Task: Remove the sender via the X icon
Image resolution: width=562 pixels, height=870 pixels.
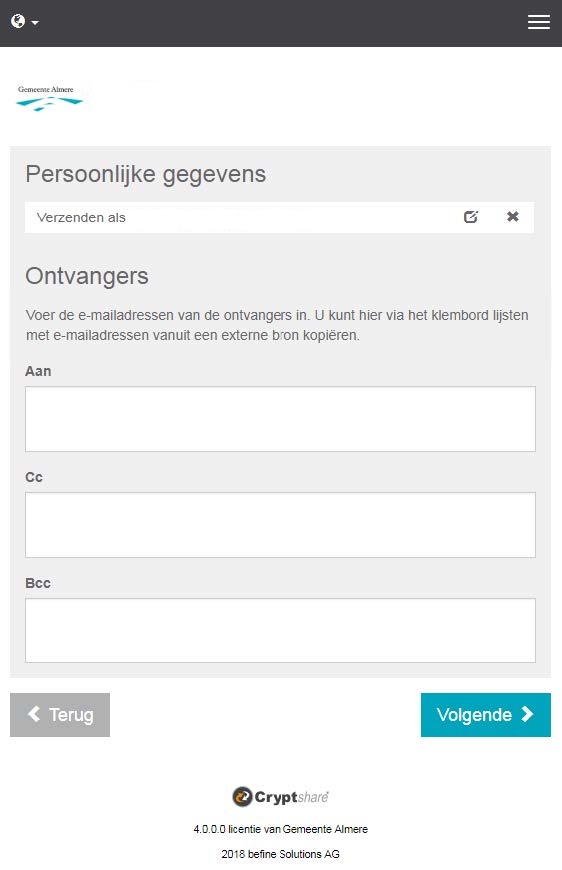Action: coord(513,216)
